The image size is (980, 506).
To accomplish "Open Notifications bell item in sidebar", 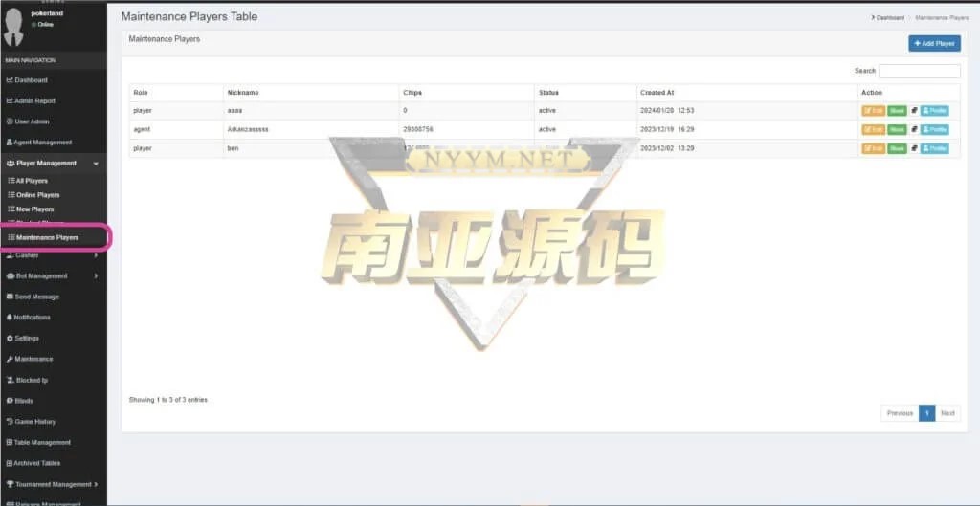I will [33, 318].
